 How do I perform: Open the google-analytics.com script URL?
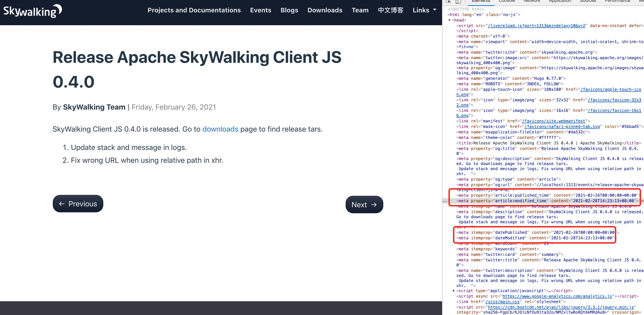(x=557, y=296)
